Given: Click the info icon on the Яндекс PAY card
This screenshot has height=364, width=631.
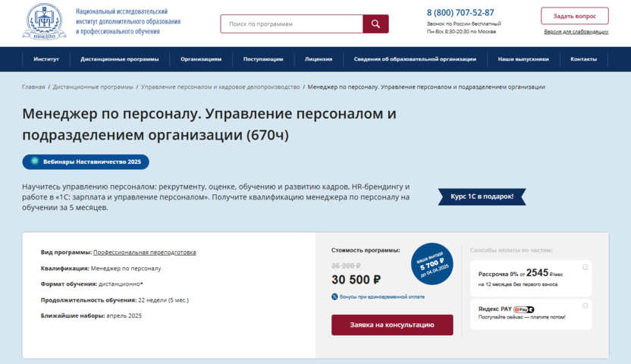Looking at the screenshot, I should [585, 305].
